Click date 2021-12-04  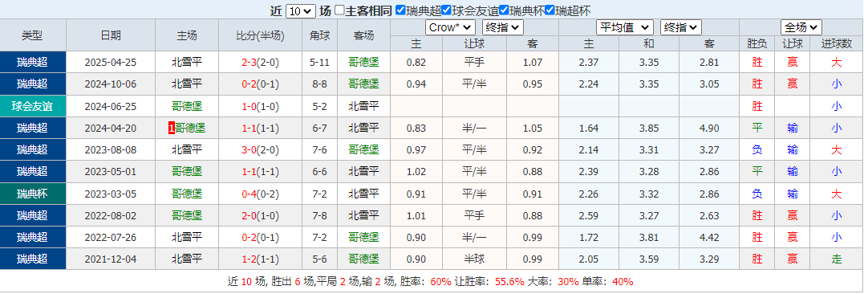110,259
